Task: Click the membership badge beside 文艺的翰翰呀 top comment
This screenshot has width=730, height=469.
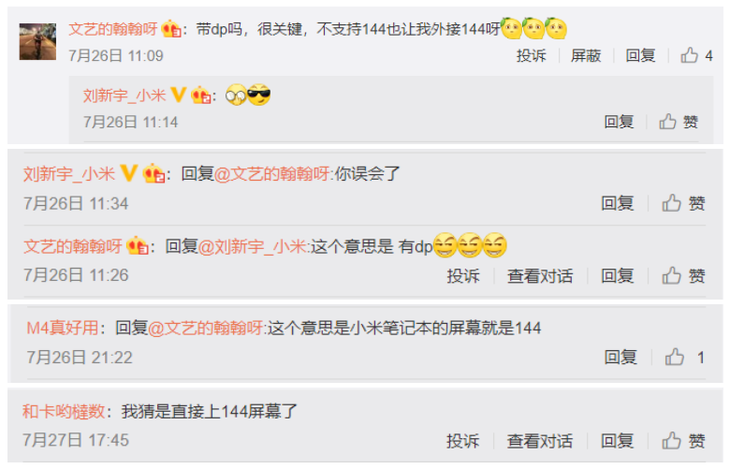Action: pyautogui.click(x=171, y=29)
